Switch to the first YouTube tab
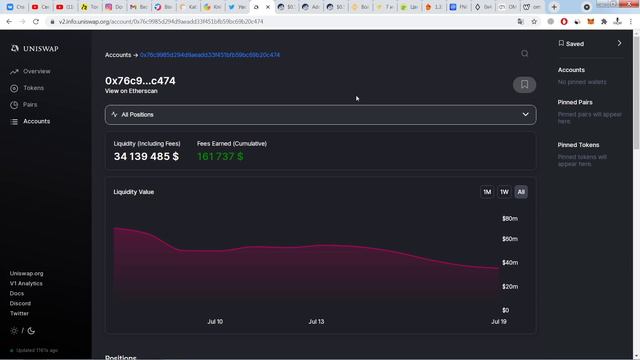The width and height of the screenshot is (640, 360). 40,7
